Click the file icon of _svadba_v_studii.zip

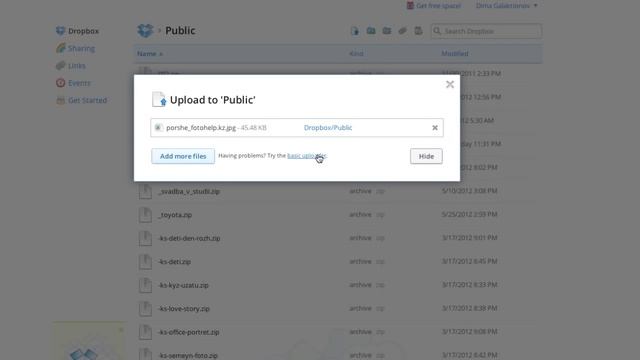(145, 191)
